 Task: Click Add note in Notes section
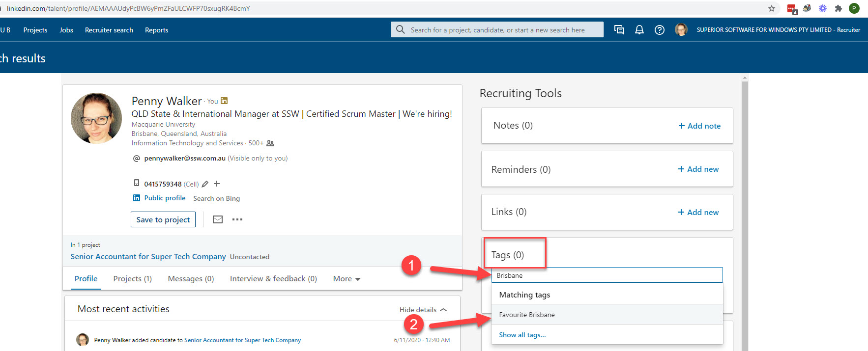coord(699,126)
